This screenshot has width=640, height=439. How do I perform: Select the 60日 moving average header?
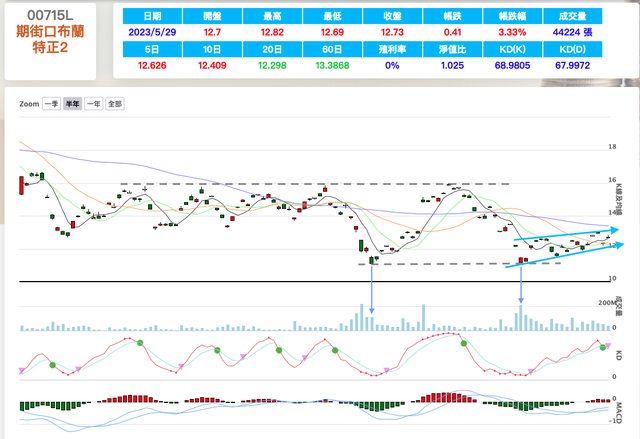[335, 50]
